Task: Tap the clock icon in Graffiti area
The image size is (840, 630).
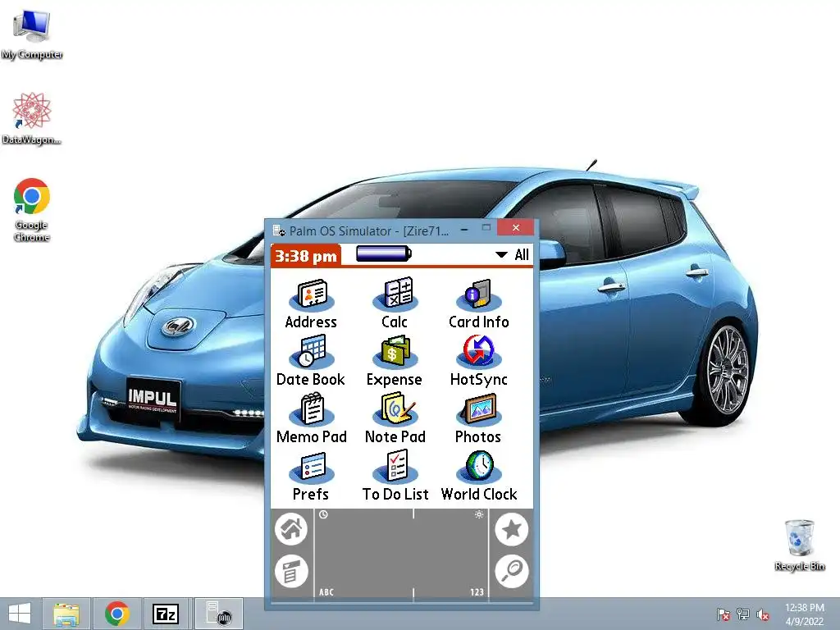Action: tap(323, 515)
